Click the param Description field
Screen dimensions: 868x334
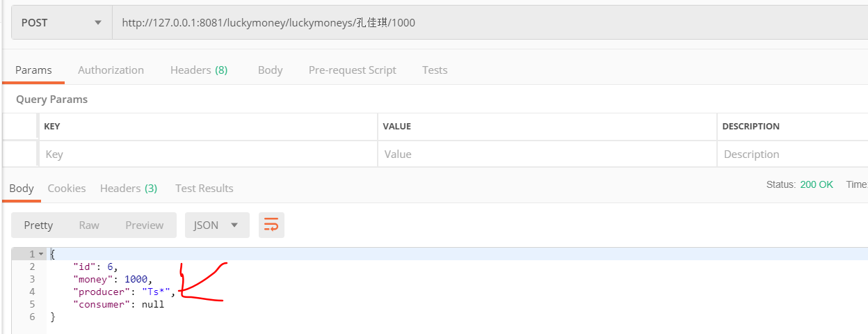coord(791,154)
